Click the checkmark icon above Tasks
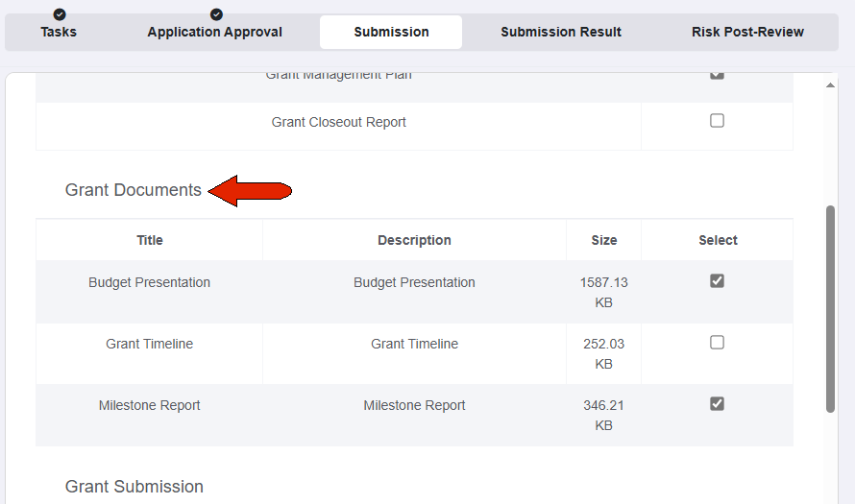The width and height of the screenshot is (855, 504). (x=60, y=14)
